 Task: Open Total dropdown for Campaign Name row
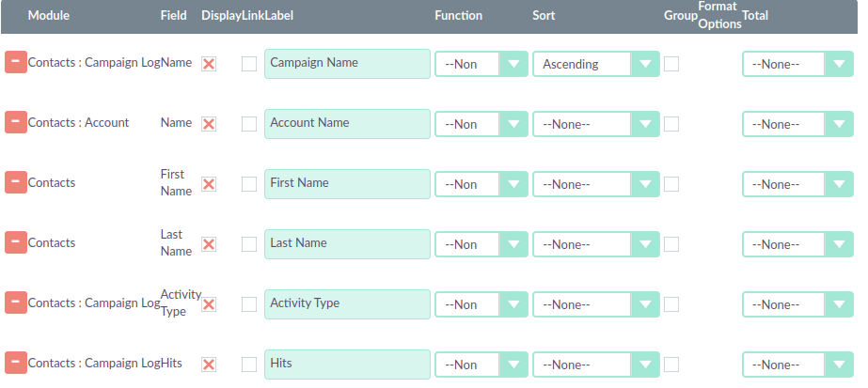[797, 64]
